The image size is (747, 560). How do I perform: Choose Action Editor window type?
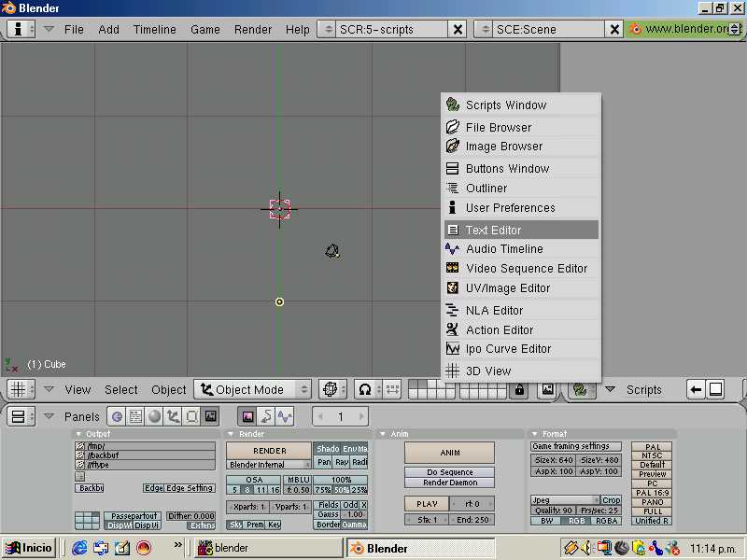point(521,329)
